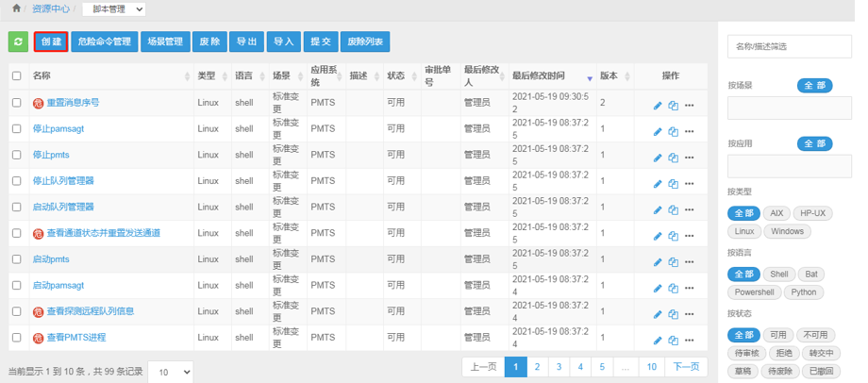Open more actions for 停止pamsagt row
868x383 pixels.
coord(689,132)
